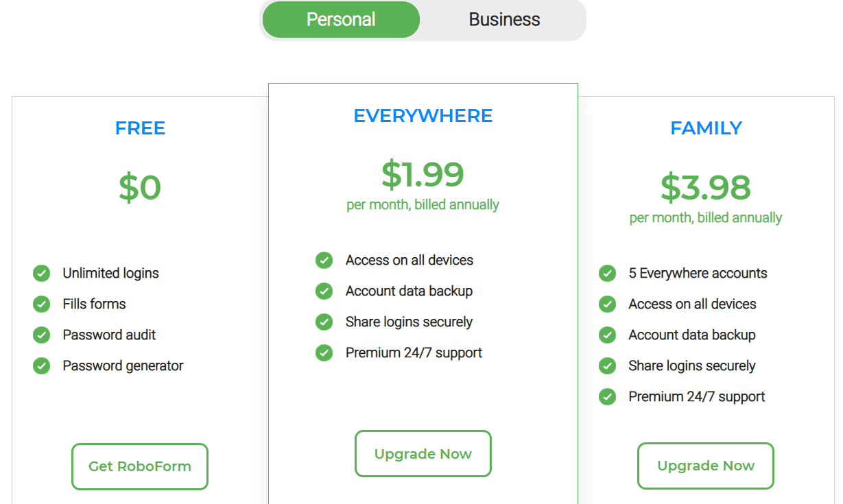Screen dimensions: 843x504
Task: Click checkmark icon beside 5 Everywhere accounts
Action: 607,274
